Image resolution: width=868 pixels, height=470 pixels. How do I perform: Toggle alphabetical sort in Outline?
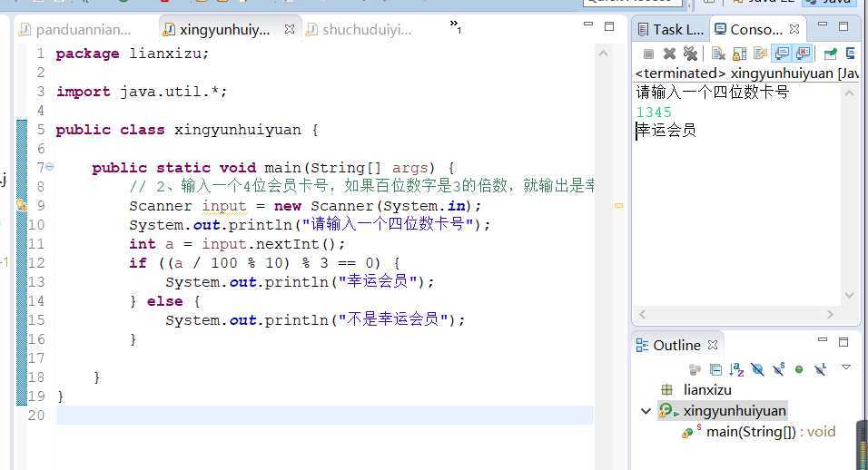pos(736,369)
